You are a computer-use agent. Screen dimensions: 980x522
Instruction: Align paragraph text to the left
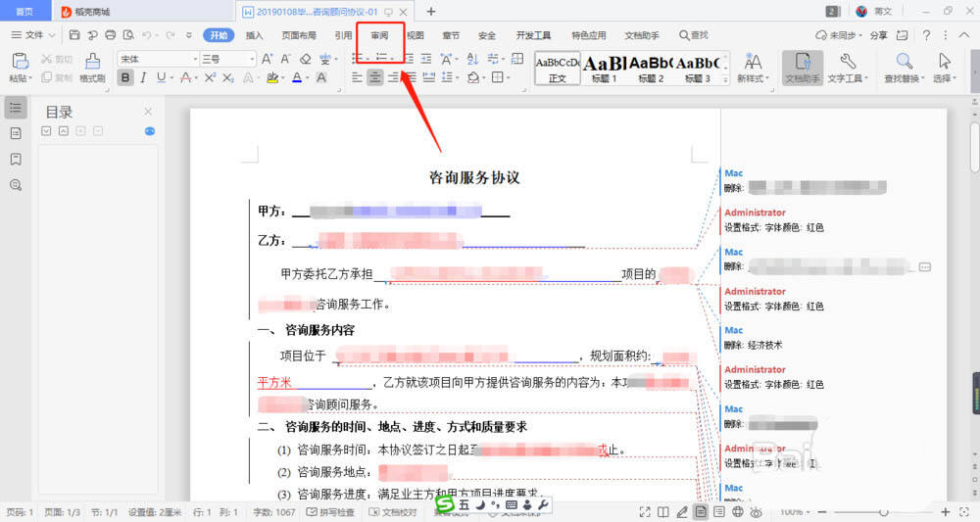[x=357, y=77]
